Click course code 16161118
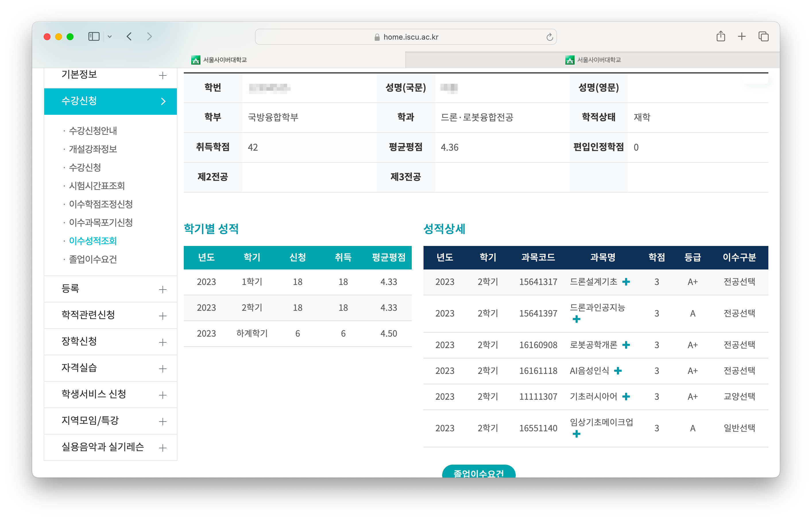 click(x=538, y=371)
